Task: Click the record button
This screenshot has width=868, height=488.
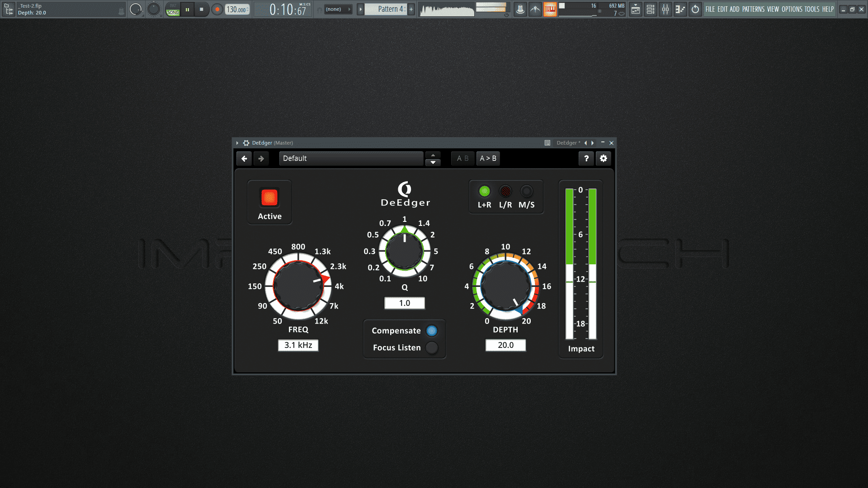Action: tap(217, 9)
